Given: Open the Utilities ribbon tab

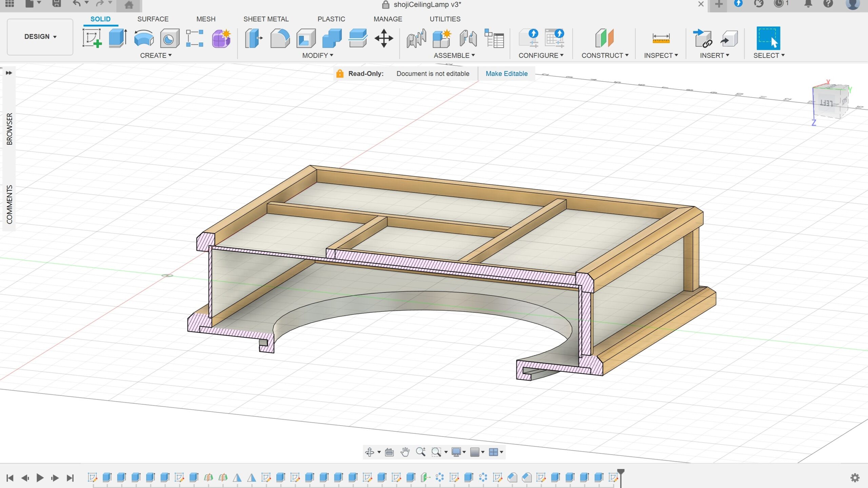Looking at the screenshot, I should click(x=445, y=19).
